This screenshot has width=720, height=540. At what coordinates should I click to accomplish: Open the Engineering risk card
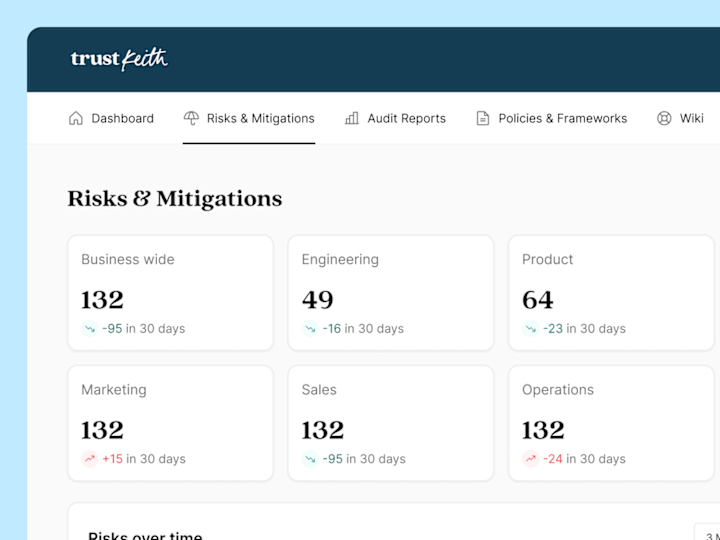tap(391, 293)
